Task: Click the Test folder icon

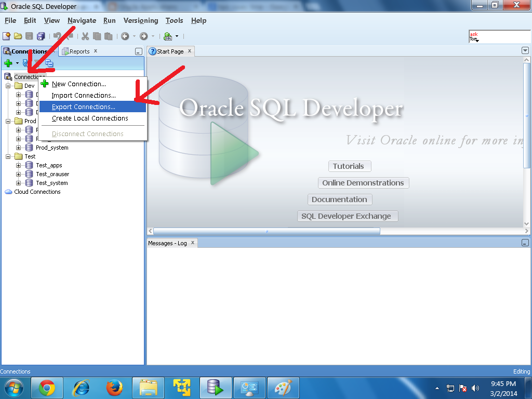Action: tap(19, 156)
